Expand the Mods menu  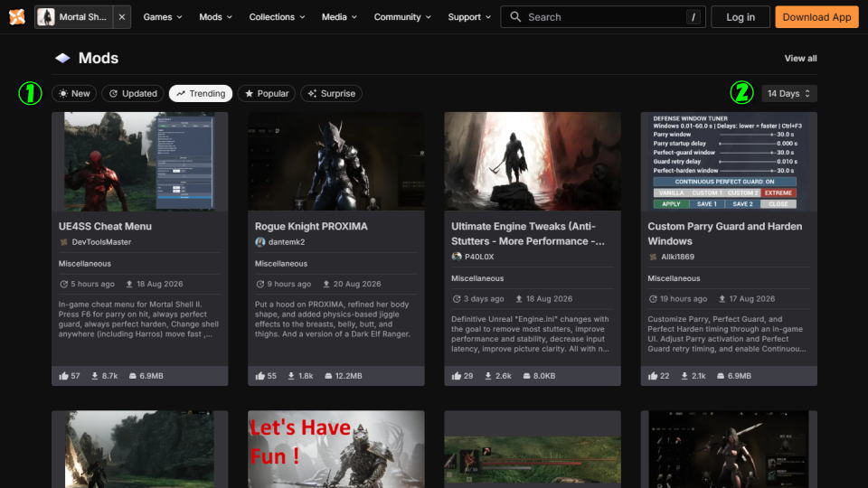click(x=215, y=17)
